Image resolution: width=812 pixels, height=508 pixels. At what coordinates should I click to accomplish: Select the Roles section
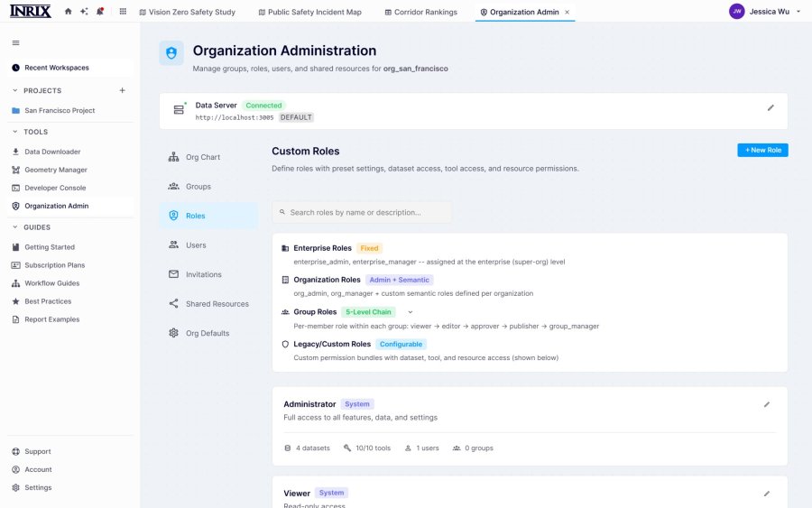pyautogui.click(x=208, y=216)
